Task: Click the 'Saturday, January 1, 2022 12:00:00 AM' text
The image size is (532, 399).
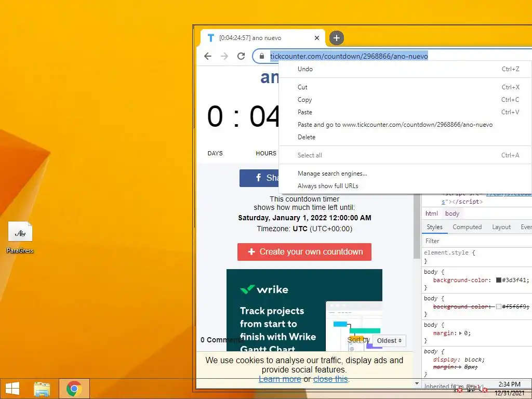Action: [304, 218]
